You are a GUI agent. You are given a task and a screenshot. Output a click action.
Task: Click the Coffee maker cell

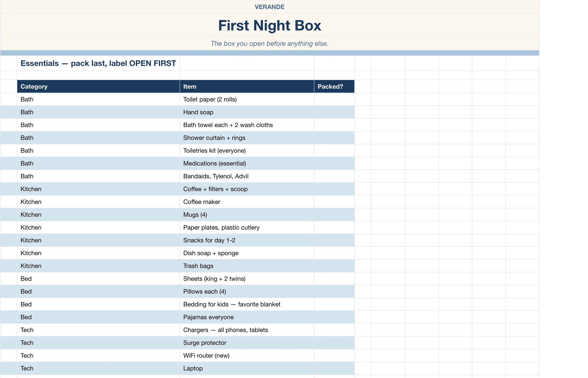(247, 202)
